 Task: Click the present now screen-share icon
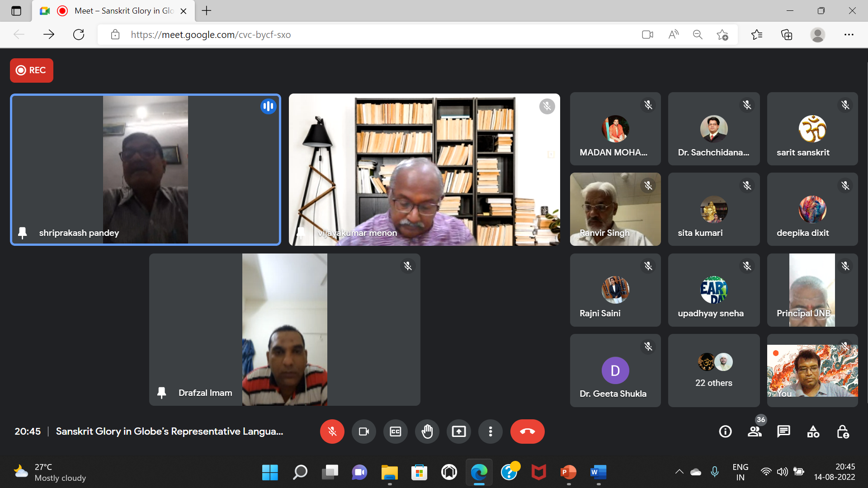pyautogui.click(x=458, y=432)
